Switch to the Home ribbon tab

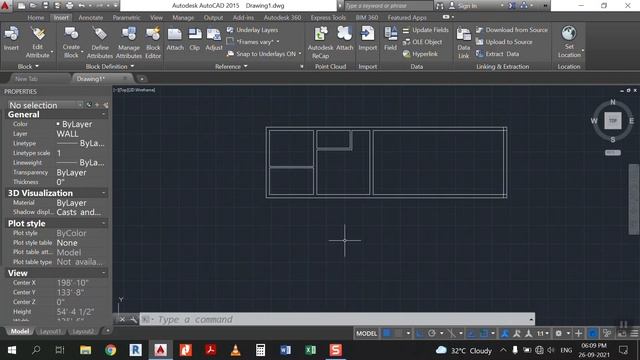tap(36, 18)
